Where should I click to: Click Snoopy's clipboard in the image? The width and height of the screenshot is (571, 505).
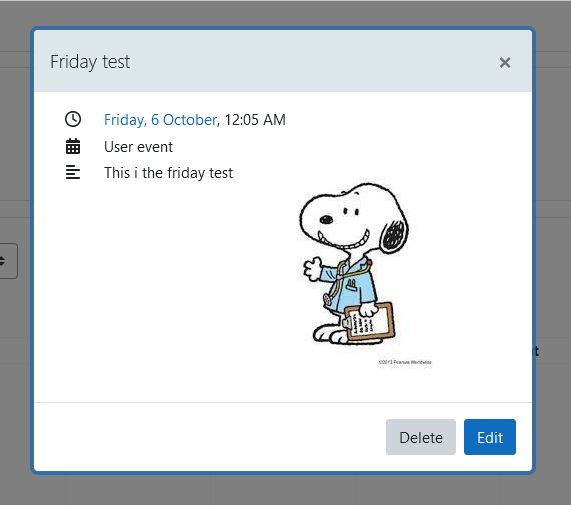(x=369, y=322)
